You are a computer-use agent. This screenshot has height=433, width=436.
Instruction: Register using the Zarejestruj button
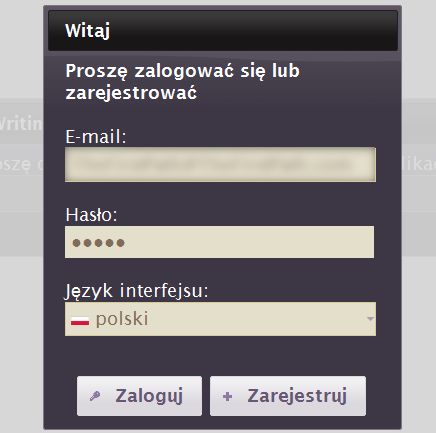click(x=288, y=396)
